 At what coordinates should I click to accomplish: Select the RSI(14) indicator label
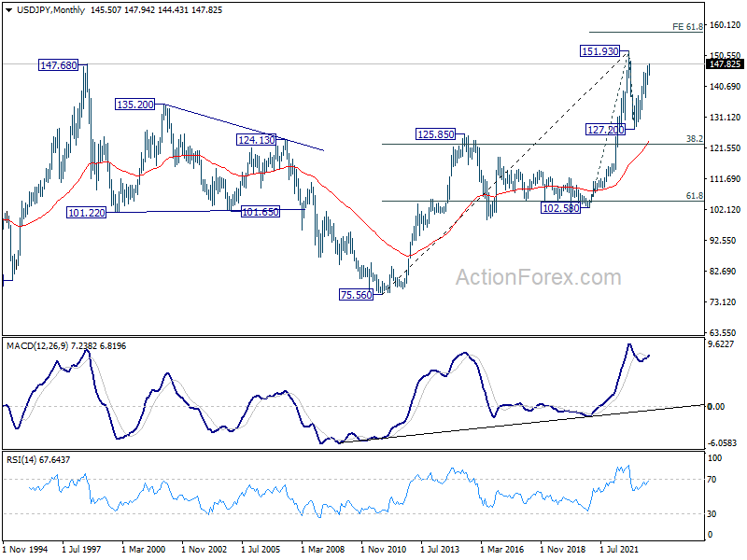click(x=21, y=460)
